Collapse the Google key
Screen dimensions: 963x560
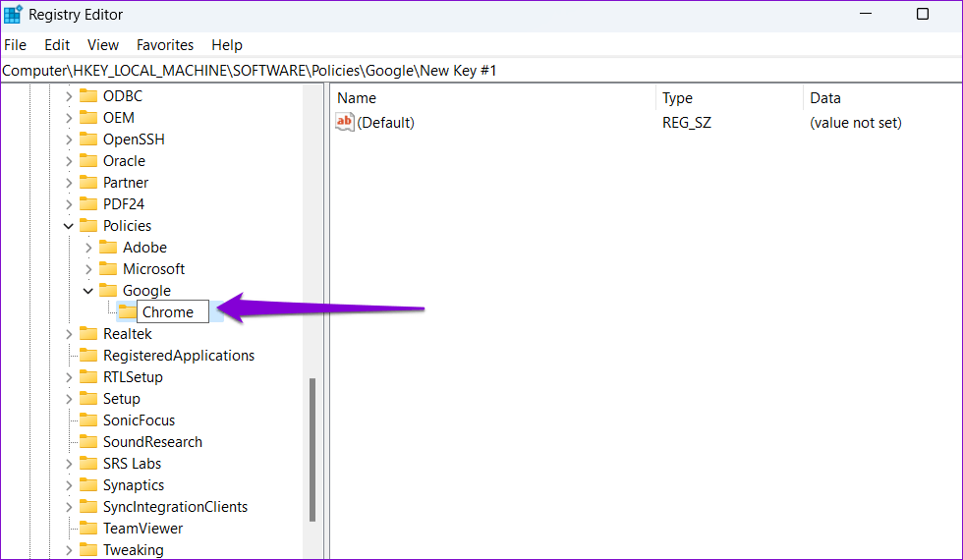click(88, 291)
